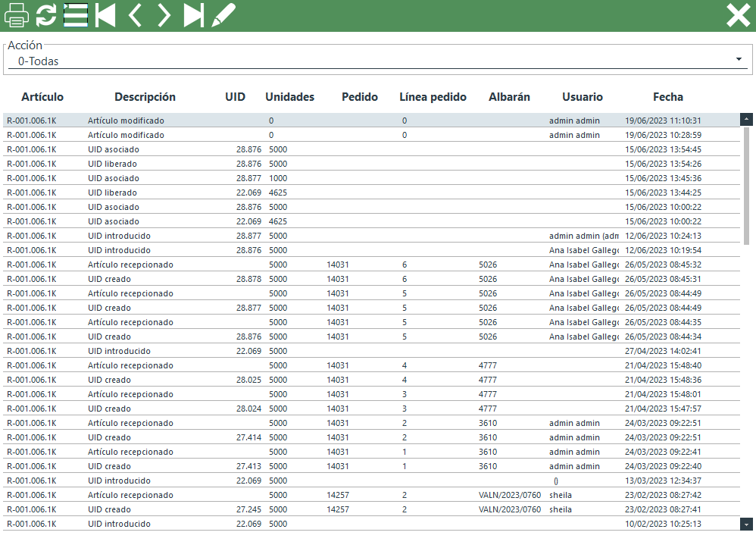Viewport: 756px width, 548px height.
Task: Click the print icon in toolbar
Action: coord(17,15)
